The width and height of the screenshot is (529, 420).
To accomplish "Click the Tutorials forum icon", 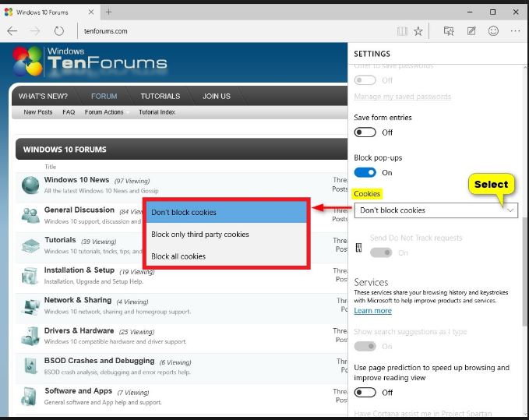I will pos(30,245).
